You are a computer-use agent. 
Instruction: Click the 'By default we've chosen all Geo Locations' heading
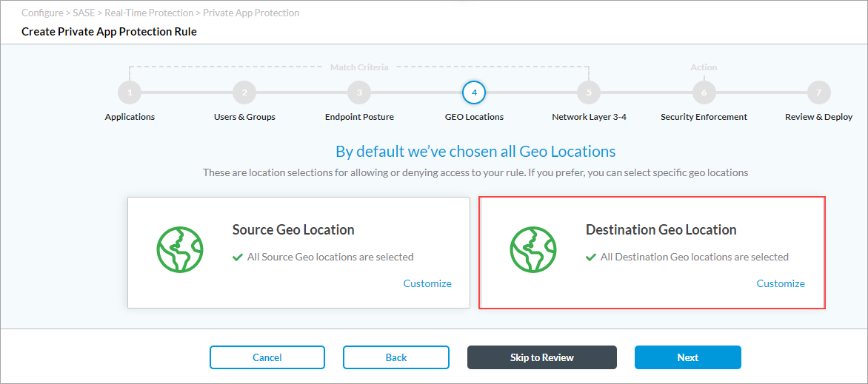pyautogui.click(x=475, y=151)
